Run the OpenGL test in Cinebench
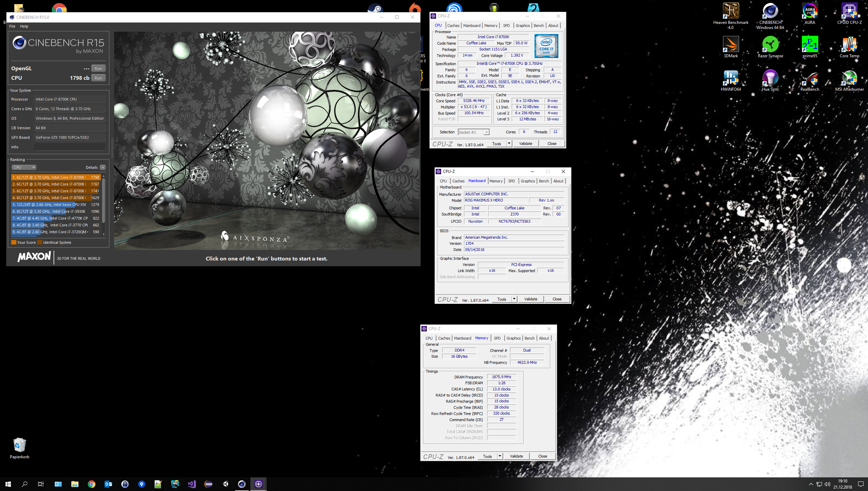The width and height of the screenshot is (868, 491). [98, 69]
